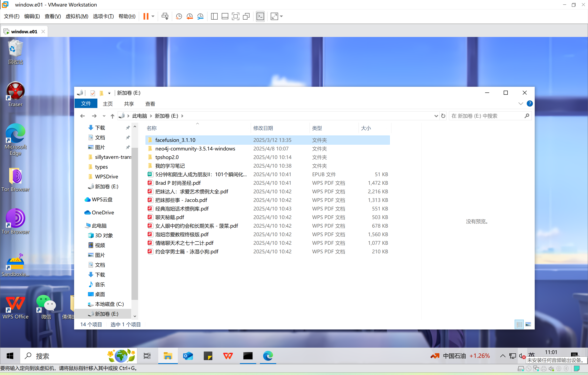Screen dimensions: 588x375
Task: Open the 虚拟机(M) menu
Action: [77, 16]
